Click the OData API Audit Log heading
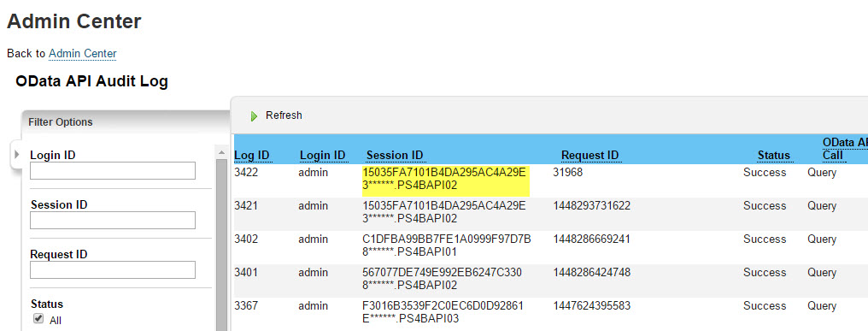 click(92, 81)
